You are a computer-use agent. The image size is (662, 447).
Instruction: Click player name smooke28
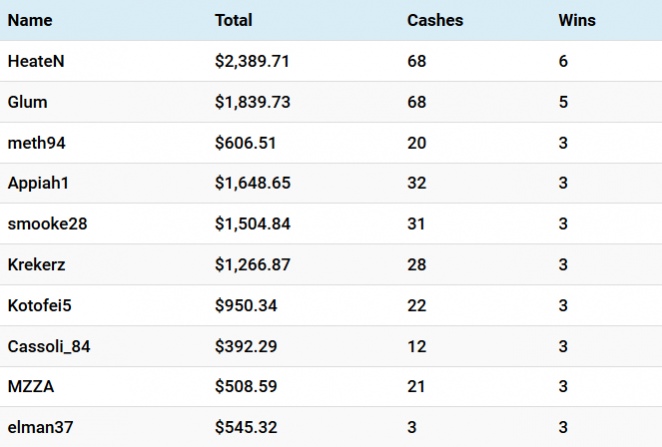coord(47,224)
